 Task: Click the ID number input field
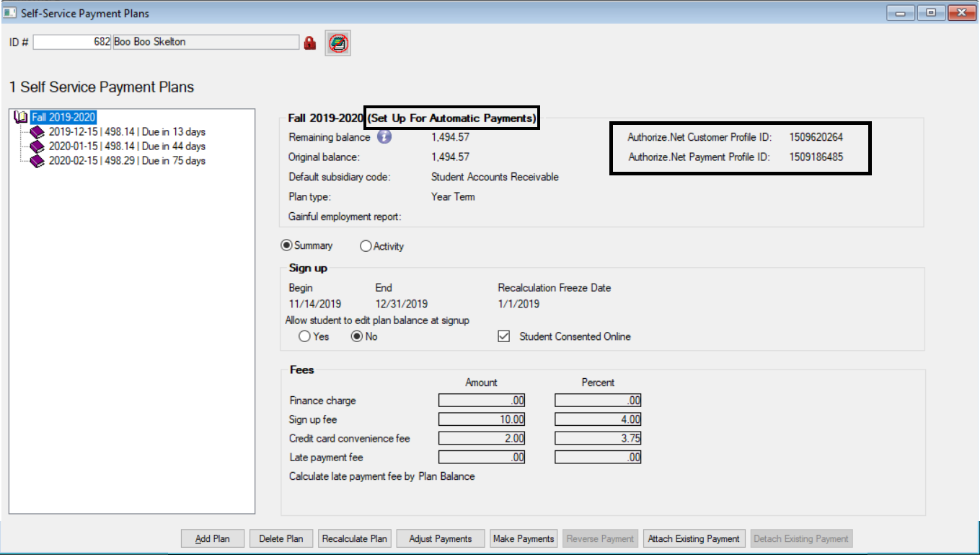coord(72,42)
